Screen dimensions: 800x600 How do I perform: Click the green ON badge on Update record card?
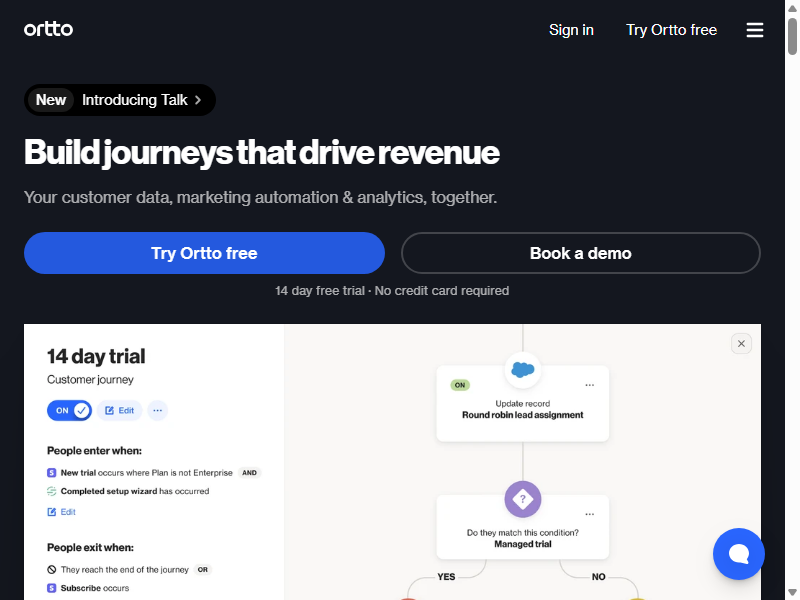point(460,385)
